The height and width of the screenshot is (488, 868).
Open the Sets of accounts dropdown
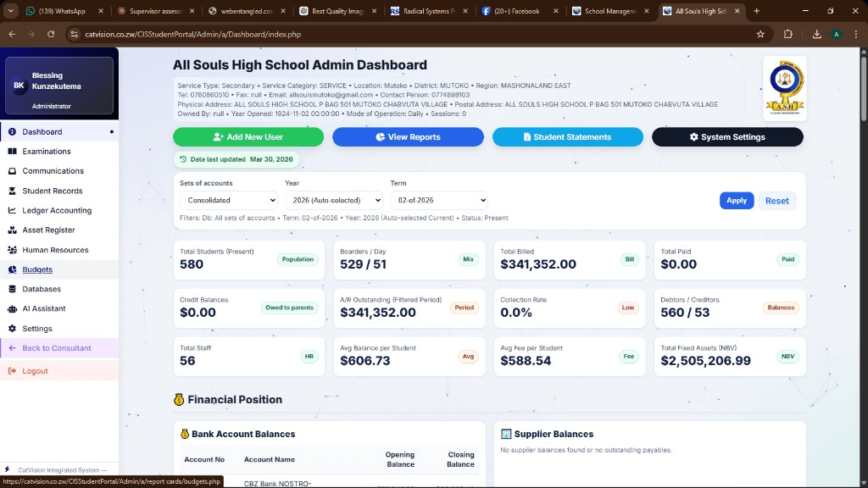tap(229, 200)
